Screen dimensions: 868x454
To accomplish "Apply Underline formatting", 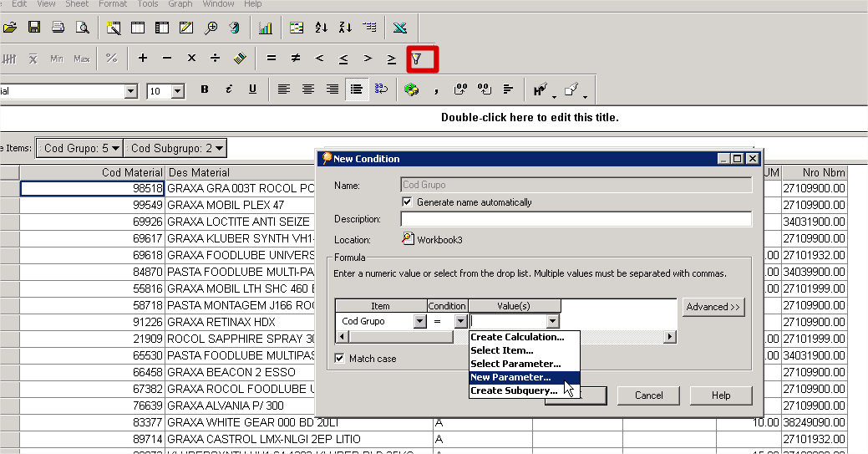I will click(x=253, y=89).
